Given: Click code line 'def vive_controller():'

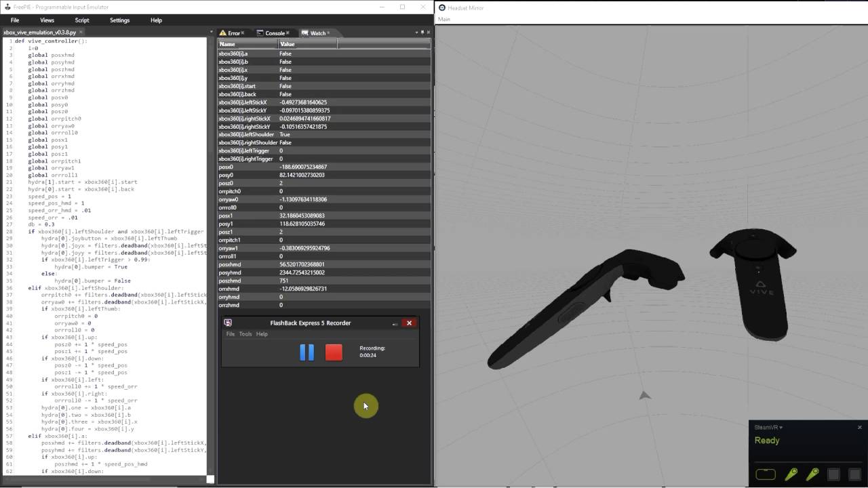Looking at the screenshot, I should [51, 41].
